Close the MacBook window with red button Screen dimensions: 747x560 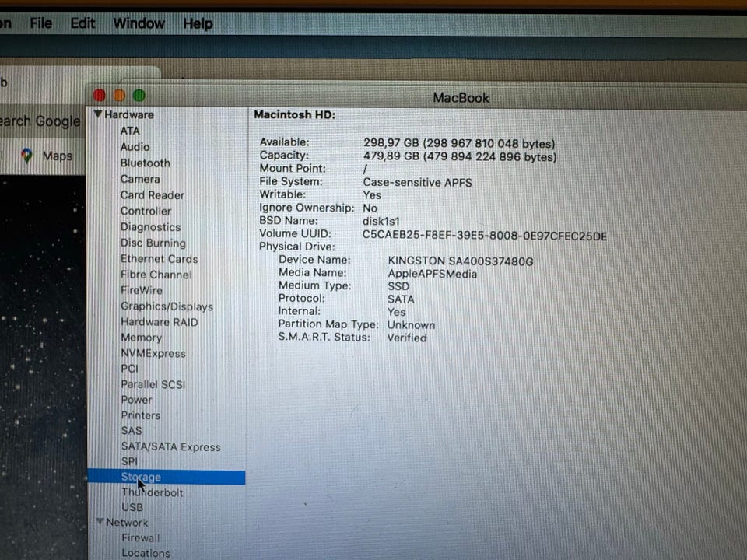[99, 95]
